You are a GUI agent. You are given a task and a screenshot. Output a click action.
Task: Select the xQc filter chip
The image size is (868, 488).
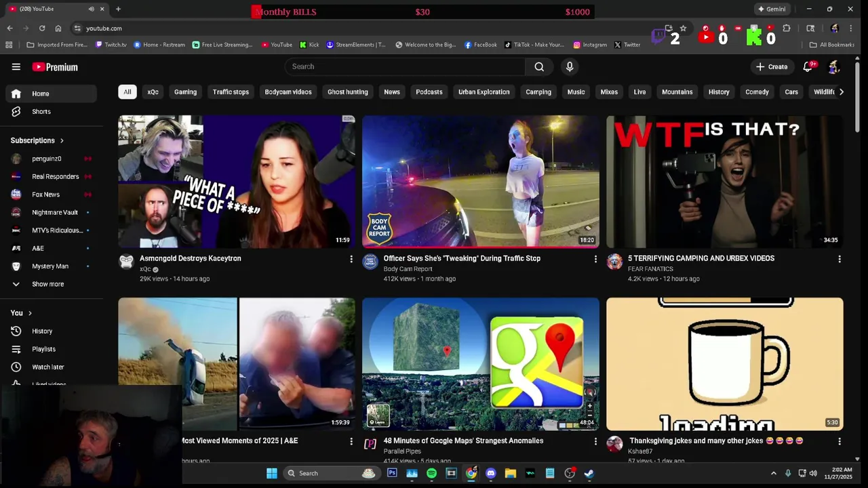point(153,92)
